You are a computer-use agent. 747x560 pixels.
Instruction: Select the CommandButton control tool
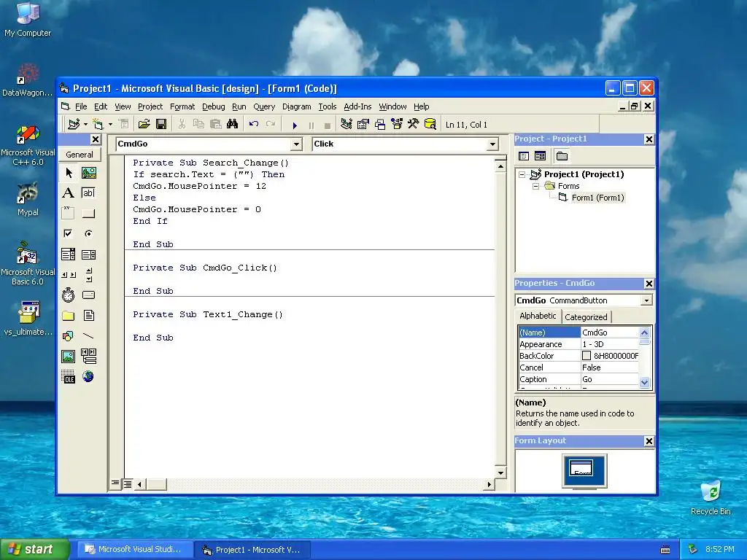(88, 213)
